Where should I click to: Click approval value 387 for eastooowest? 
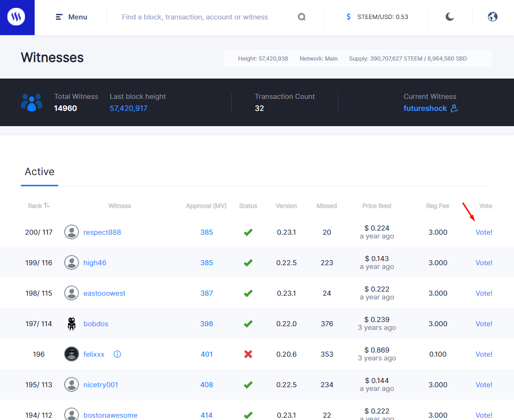click(x=206, y=293)
